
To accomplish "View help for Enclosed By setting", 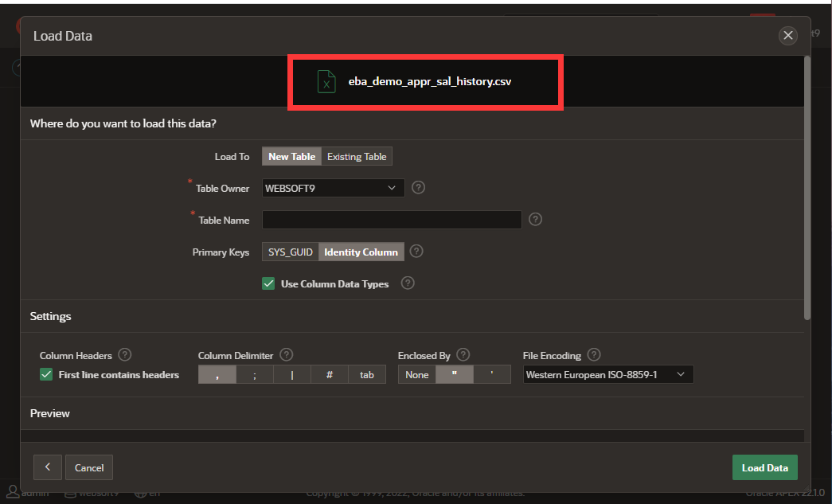I will point(463,355).
